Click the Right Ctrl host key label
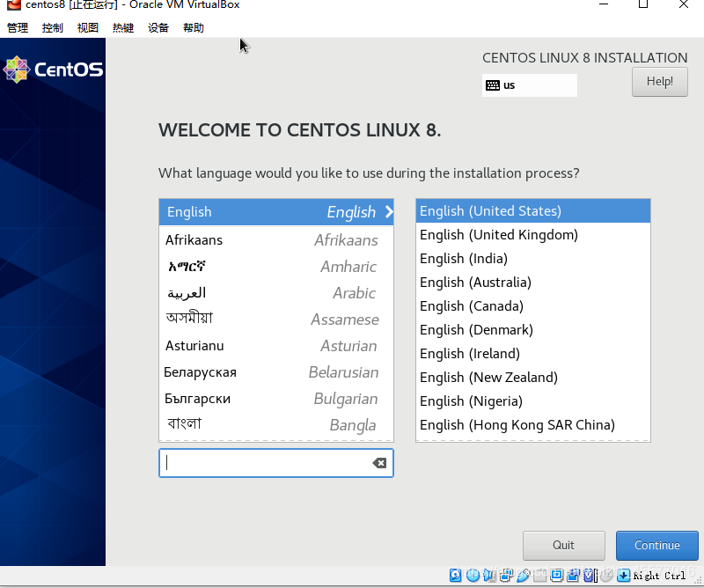This screenshot has width=704, height=588. pos(659,576)
